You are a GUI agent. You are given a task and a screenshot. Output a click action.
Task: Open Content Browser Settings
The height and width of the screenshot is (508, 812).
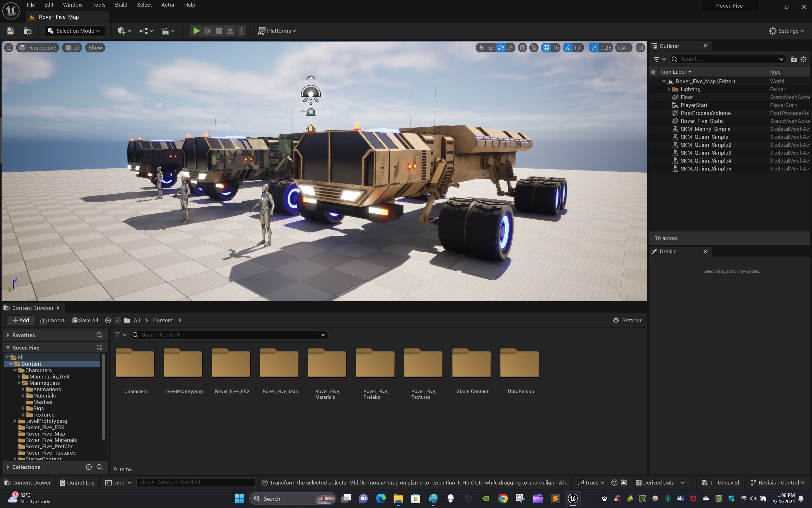click(627, 321)
